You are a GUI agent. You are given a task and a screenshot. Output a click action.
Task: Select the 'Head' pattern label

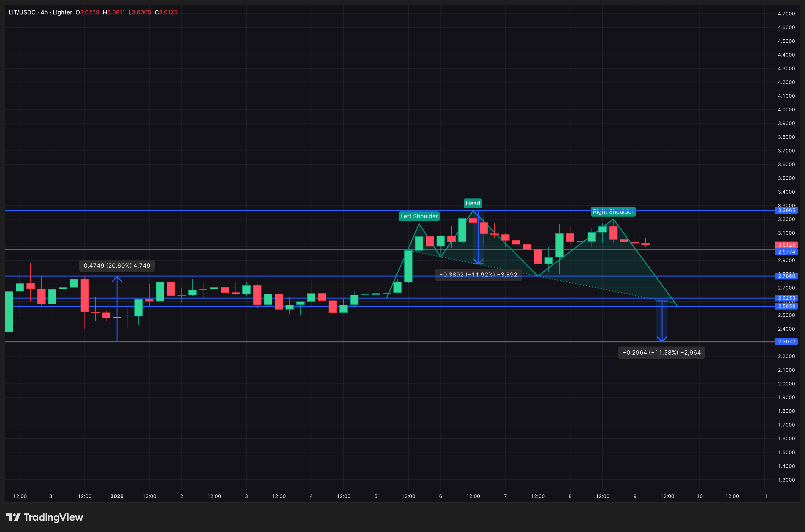click(x=473, y=203)
